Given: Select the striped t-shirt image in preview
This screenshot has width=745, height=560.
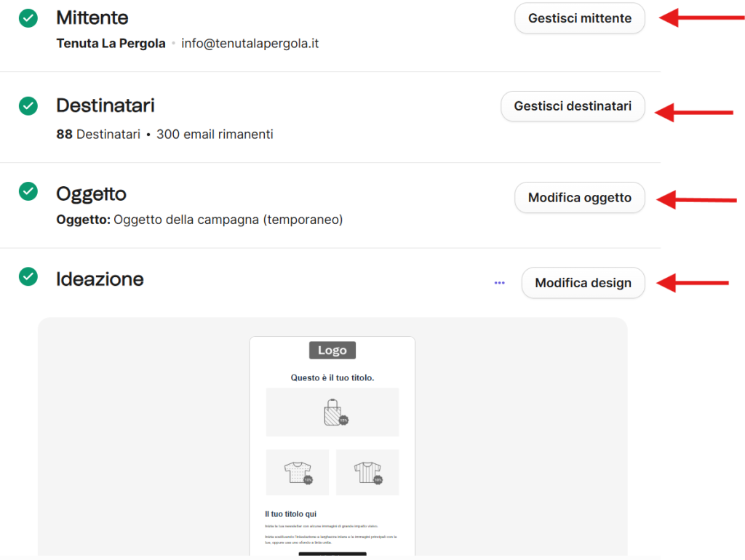Looking at the screenshot, I should coord(367,472).
